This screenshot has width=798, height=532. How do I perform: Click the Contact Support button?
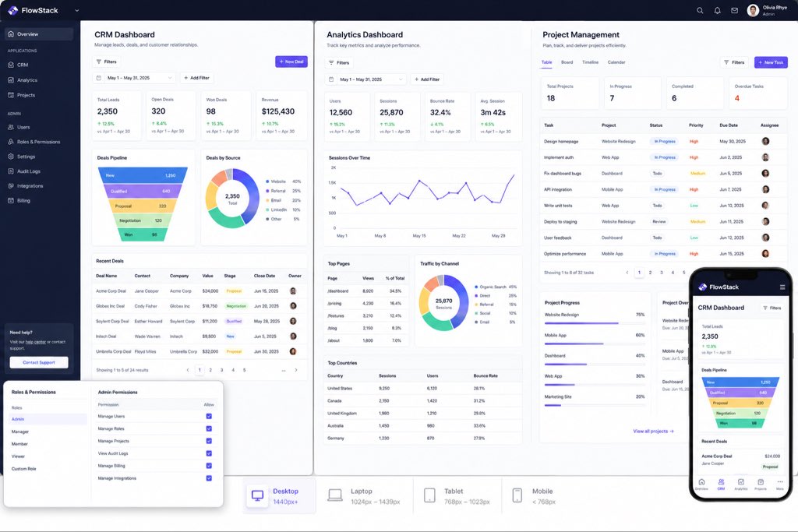[39, 362]
